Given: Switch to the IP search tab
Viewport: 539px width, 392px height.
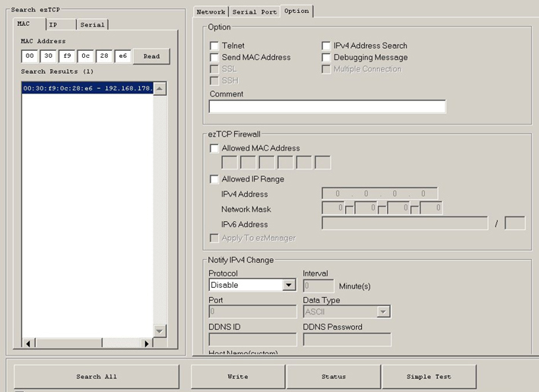Looking at the screenshot, I should pyautogui.click(x=61, y=25).
